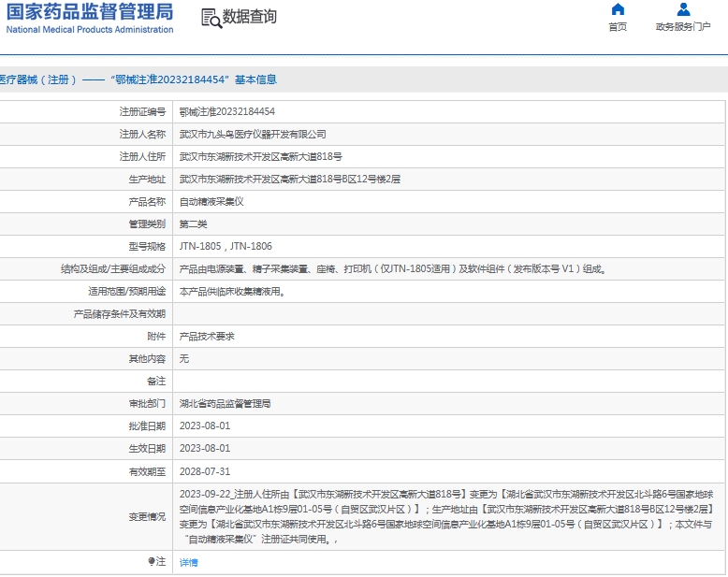The width and height of the screenshot is (728, 577).
Task: Select 其他内容 value 无
Action: click(x=183, y=358)
